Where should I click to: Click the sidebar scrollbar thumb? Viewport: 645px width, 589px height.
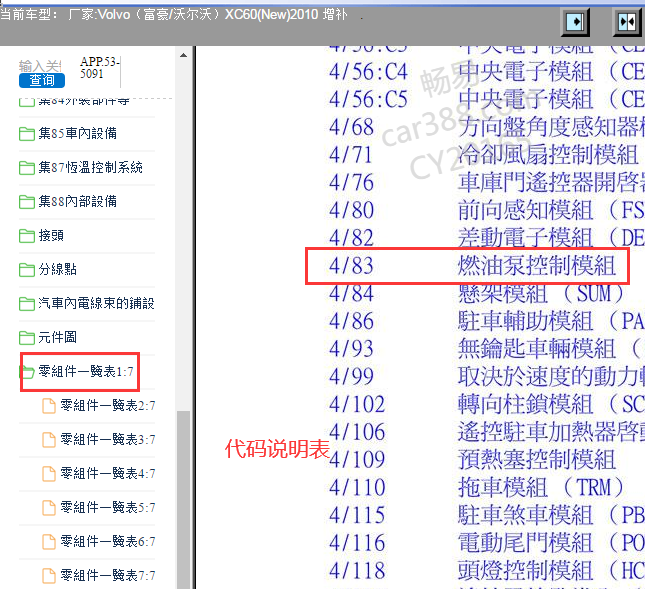183,499
